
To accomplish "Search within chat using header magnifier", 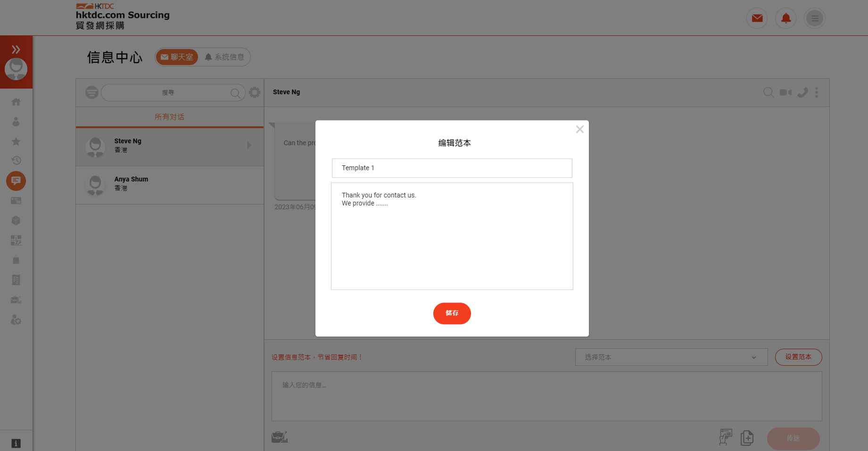I will tap(769, 92).
